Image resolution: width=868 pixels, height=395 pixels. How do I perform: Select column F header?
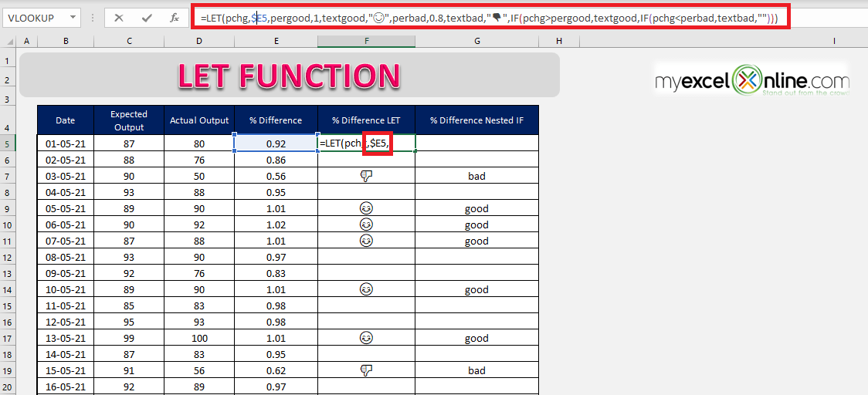(x=367, y=42)
